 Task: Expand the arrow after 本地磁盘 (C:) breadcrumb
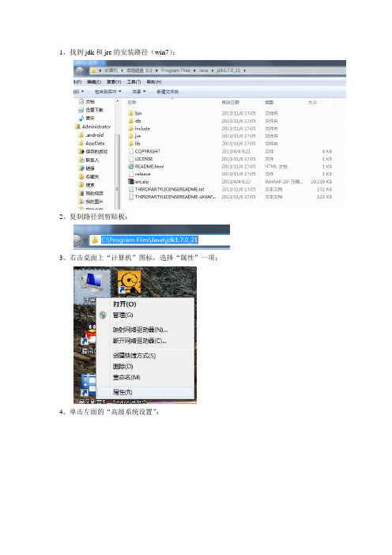point(156,70)
